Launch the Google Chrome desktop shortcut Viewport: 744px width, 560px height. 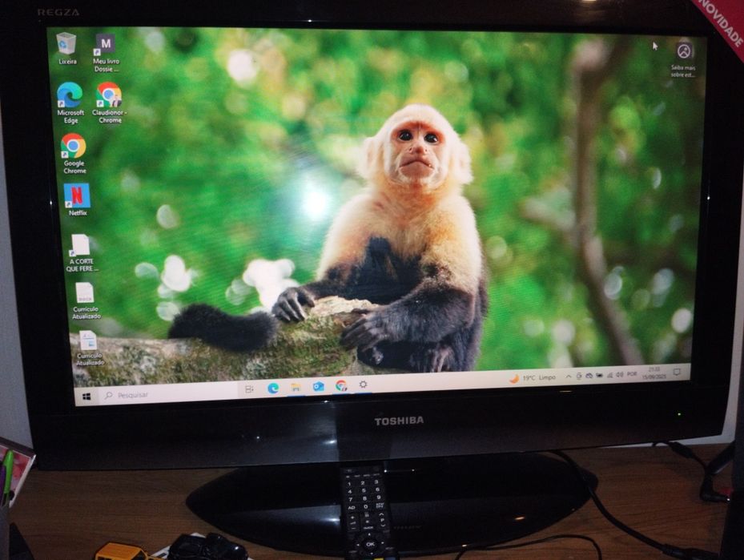74,154
